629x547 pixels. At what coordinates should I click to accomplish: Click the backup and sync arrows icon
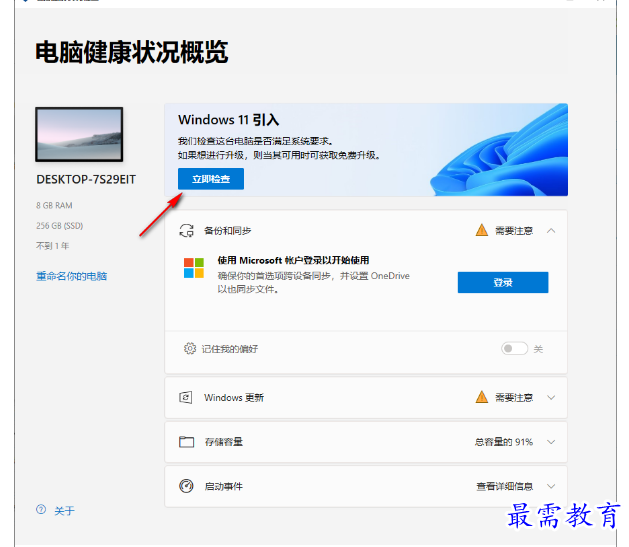[187, 231]
